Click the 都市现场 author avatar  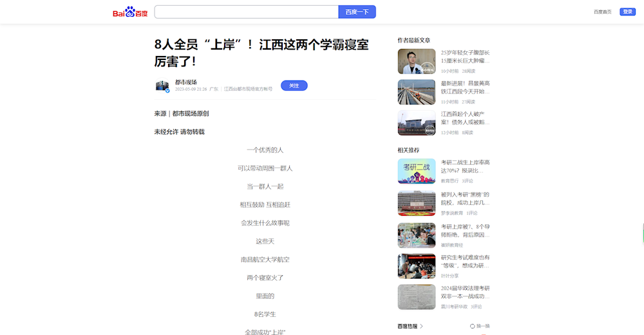(x=162, y=86)
